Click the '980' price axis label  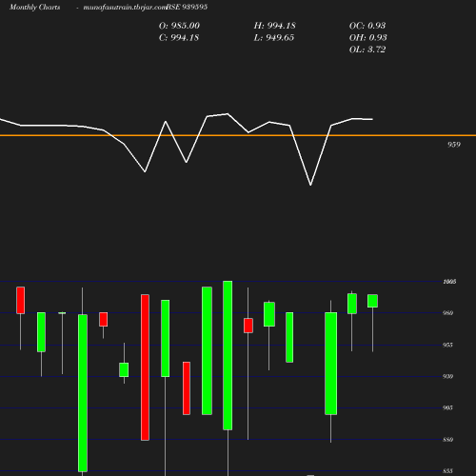click(447, 313)
